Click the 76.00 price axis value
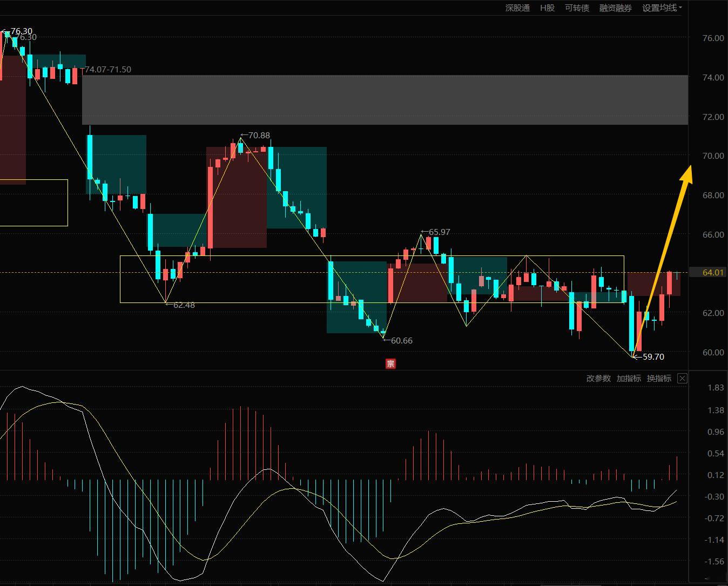 click(713, 38)
